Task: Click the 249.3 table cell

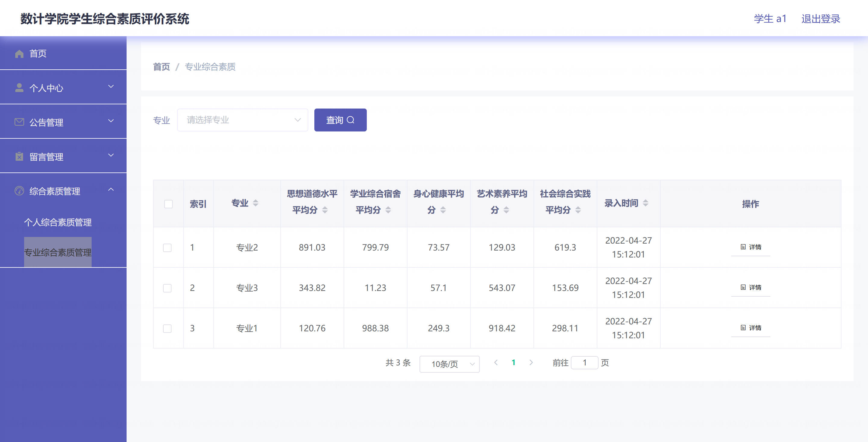Action: pos(439,328)
